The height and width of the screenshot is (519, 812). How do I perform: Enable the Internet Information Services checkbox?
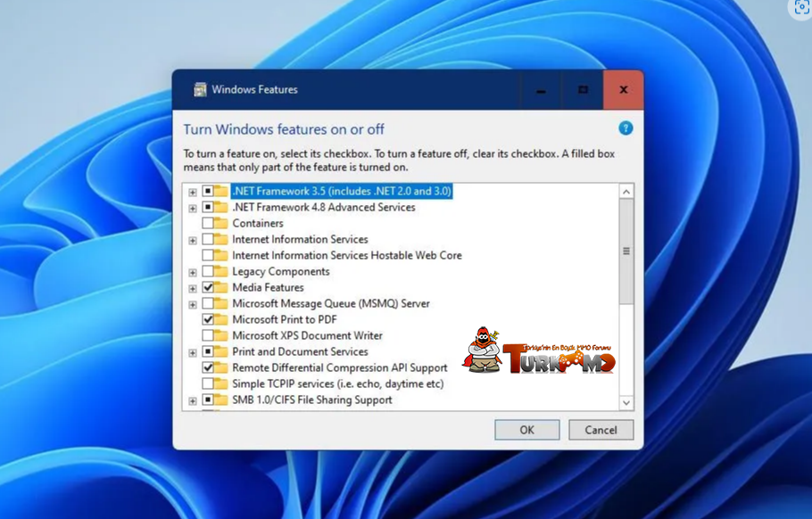pos(208,239)
